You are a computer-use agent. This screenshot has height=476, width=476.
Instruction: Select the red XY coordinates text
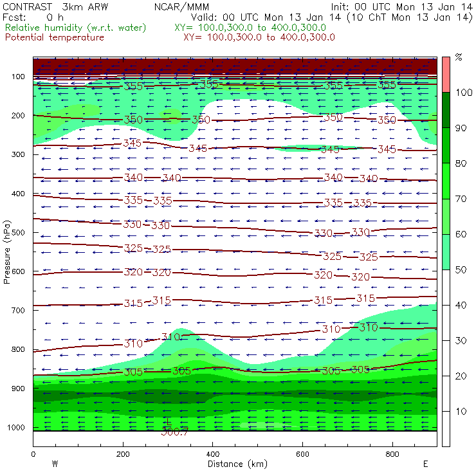(x=259, y=38)
